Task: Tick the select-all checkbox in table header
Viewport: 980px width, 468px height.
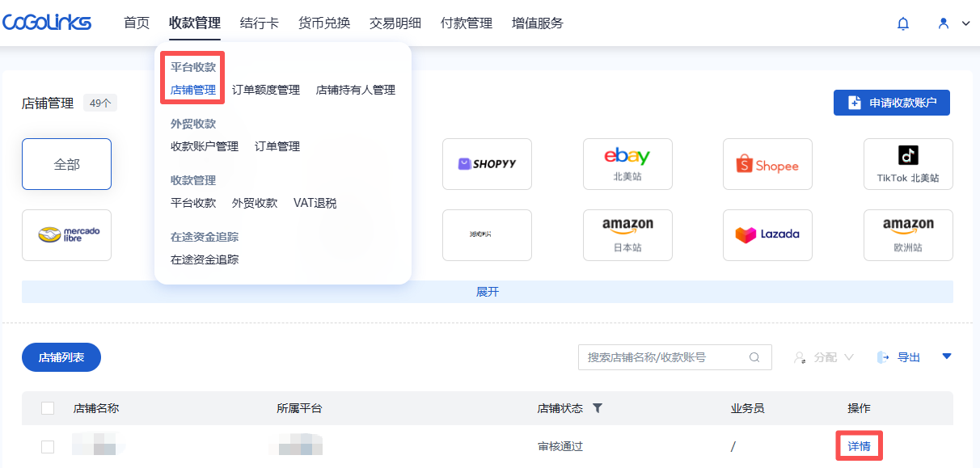Action: coord(48,408)
